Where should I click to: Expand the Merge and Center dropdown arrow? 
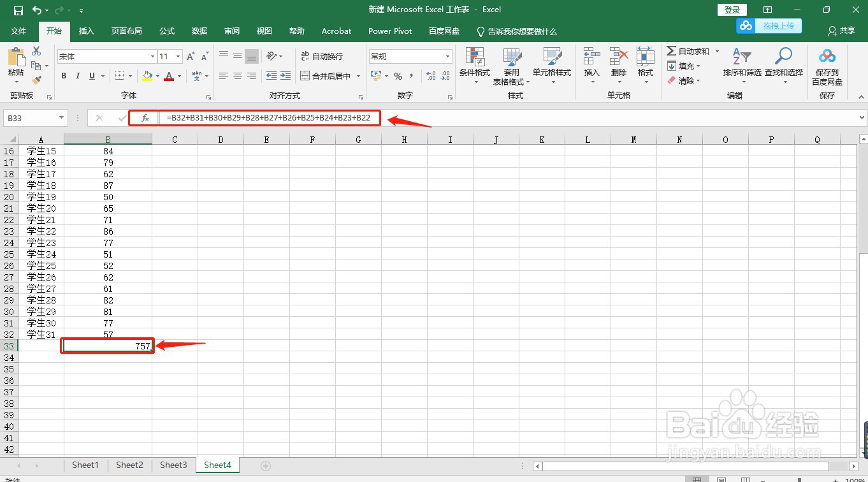(x=358, y=76)
